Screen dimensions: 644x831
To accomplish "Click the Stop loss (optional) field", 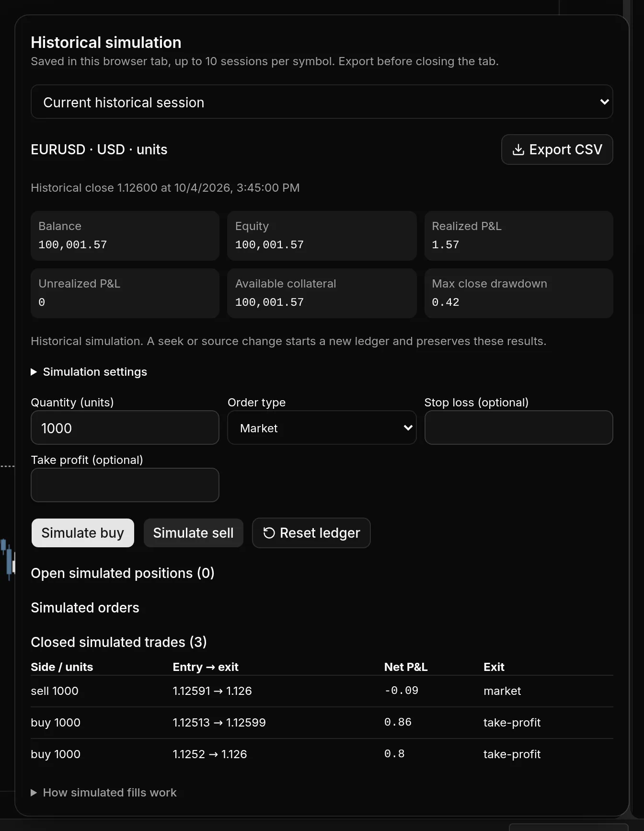I will click(x=518, y=427).
